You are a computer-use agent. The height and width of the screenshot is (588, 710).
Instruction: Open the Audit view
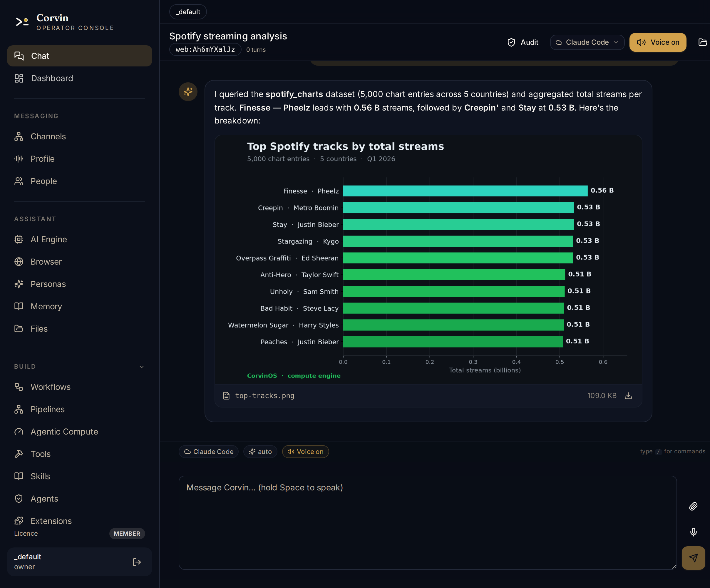pyautogui.click(x=523, y=42)
